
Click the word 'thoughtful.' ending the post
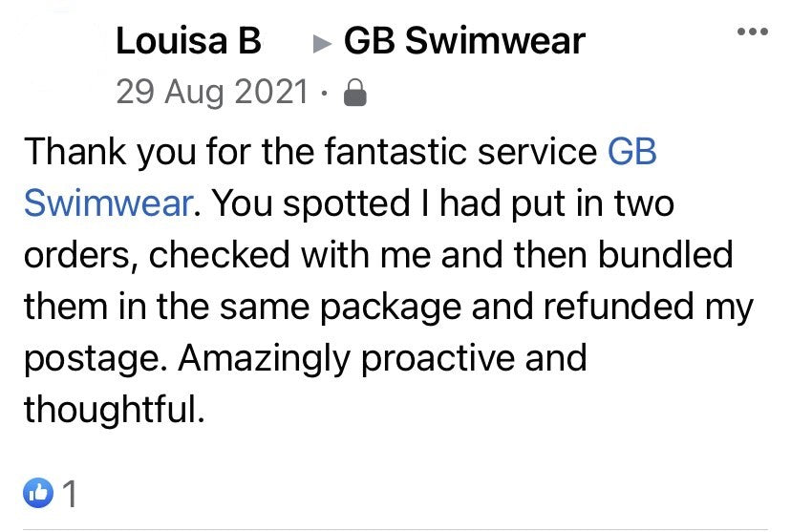[x=114, y=410]
